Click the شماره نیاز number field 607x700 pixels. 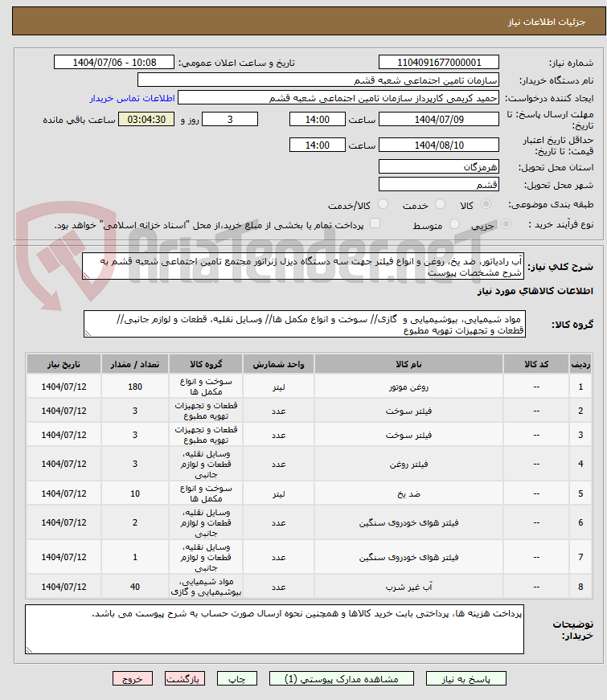[x=439, y=63]
